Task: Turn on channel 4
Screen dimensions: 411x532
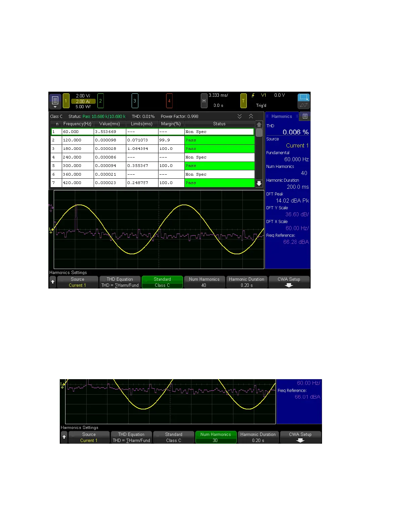Action: tap(169, 101)
